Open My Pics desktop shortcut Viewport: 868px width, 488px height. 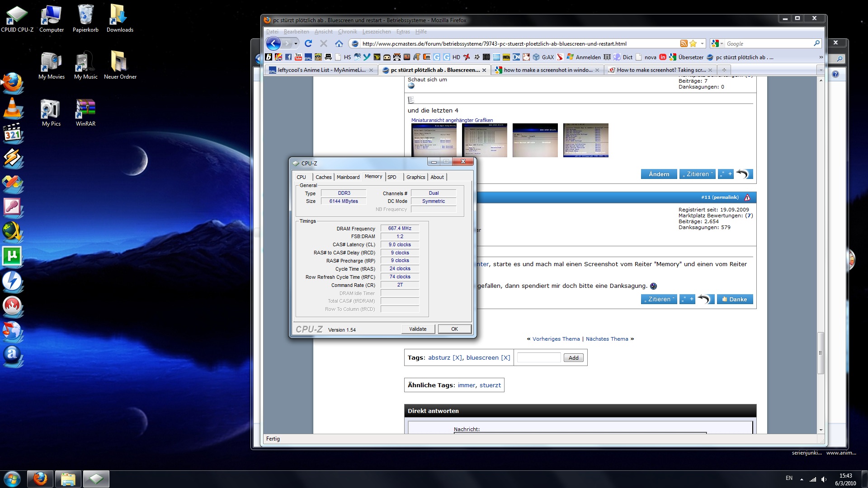(51, 113)
